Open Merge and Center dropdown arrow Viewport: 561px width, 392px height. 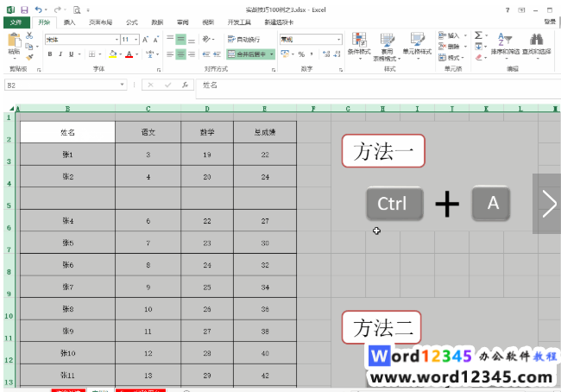click(x=272, y=54)
